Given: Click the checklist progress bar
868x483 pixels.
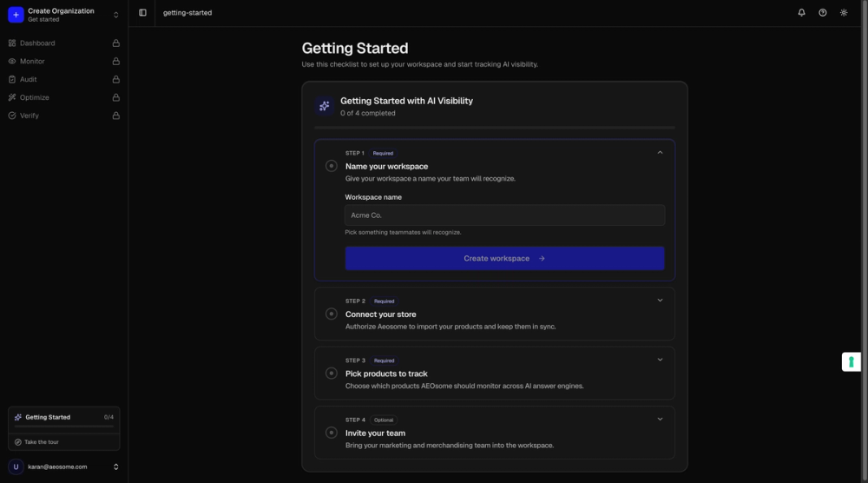Looking at the screenshot, I should (x=495, y=128).
